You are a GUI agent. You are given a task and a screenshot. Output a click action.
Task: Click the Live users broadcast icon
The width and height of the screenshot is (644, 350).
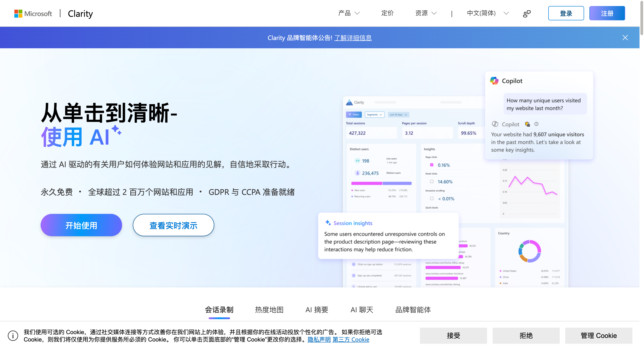click(x=358, y=161)
